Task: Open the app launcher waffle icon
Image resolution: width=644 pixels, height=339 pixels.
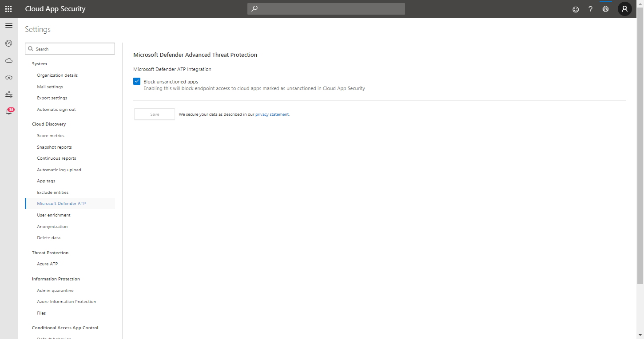Action: (x=8, y=9)
